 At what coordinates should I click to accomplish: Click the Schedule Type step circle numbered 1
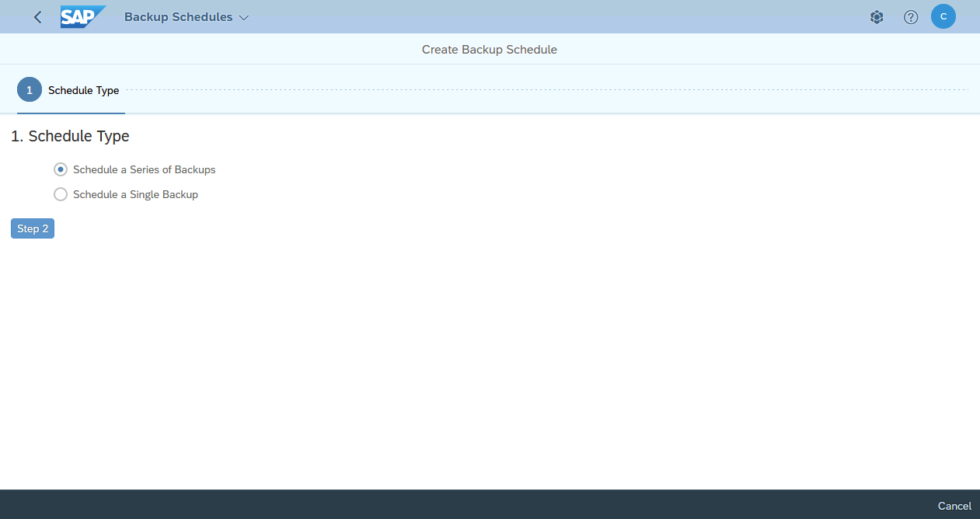coord(29,89)
